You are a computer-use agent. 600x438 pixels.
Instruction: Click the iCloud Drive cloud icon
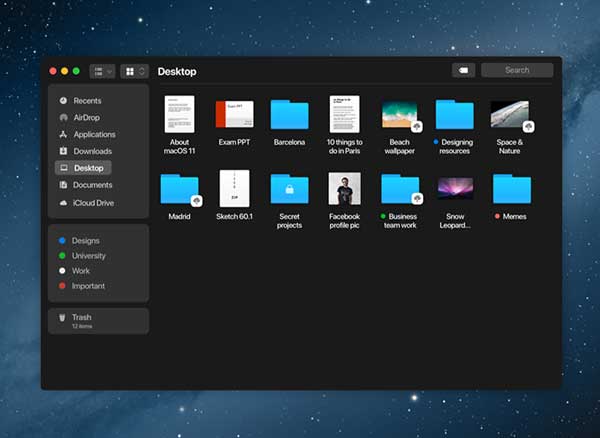click(64, 203)
